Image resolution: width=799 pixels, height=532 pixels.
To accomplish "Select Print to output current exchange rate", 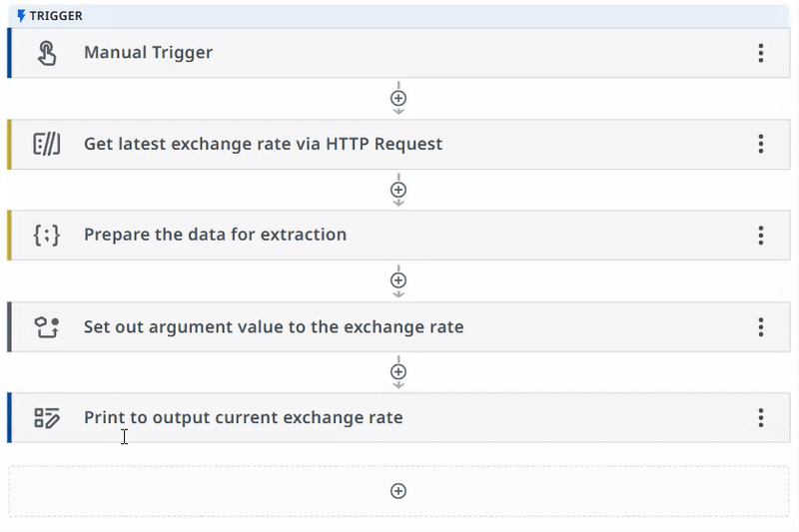I will click(x=399, y=418).
